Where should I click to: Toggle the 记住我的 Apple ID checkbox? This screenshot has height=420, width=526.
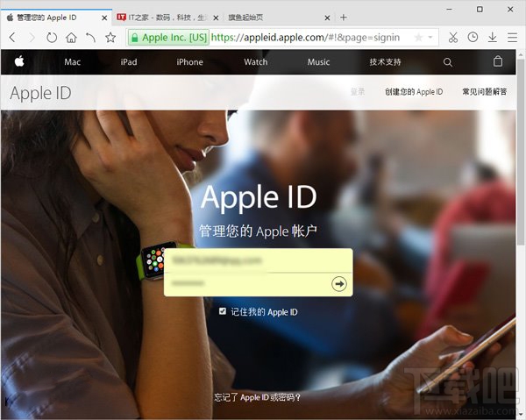click(x=223, y=311)
